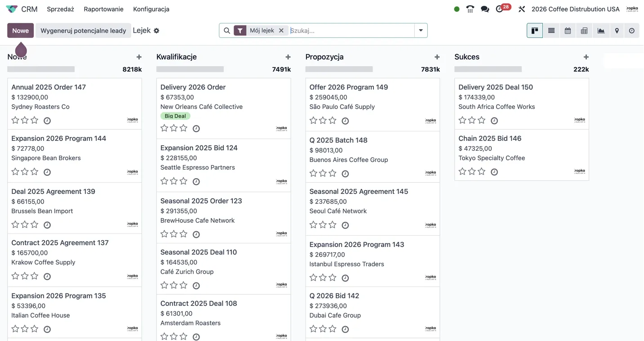Image resolution: width=644 pixels, height=341 pixels.
Task: Add quick lead in Nowe column
Action: tap(139, 57)
